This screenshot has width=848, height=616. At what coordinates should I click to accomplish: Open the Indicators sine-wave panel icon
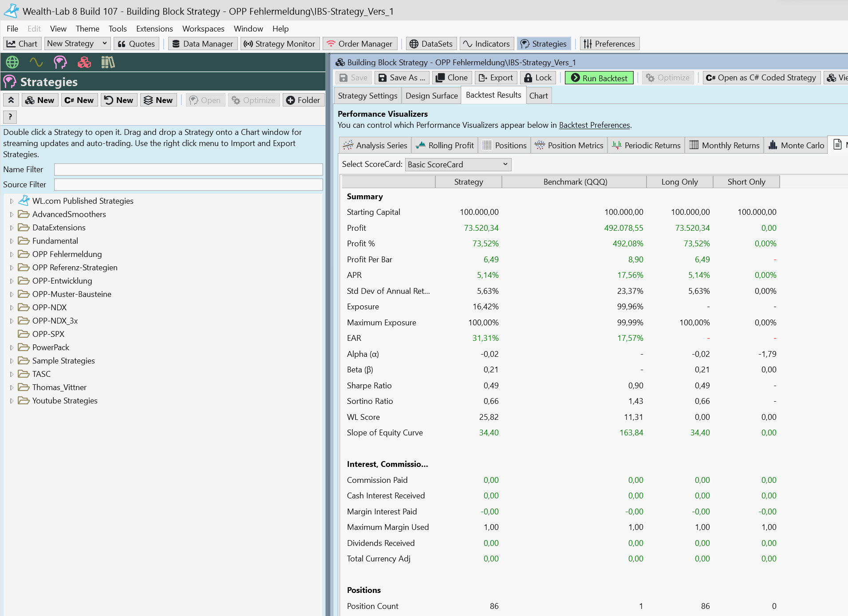point(36,62)
